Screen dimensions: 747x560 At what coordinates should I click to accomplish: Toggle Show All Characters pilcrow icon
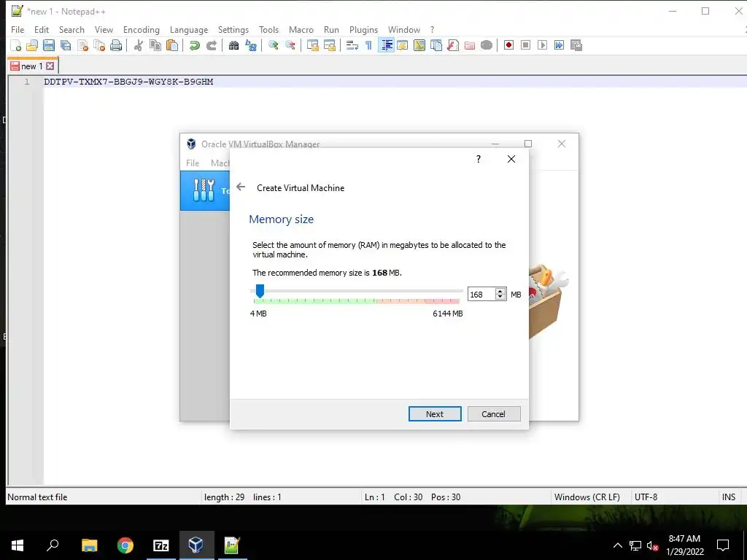click(368, 45)
